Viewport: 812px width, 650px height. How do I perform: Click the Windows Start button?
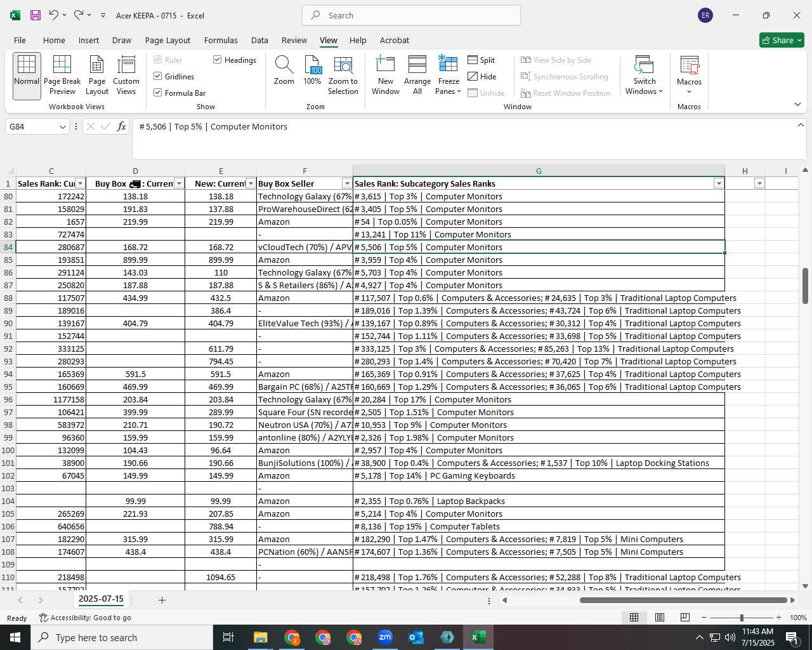tap(15, 637)
